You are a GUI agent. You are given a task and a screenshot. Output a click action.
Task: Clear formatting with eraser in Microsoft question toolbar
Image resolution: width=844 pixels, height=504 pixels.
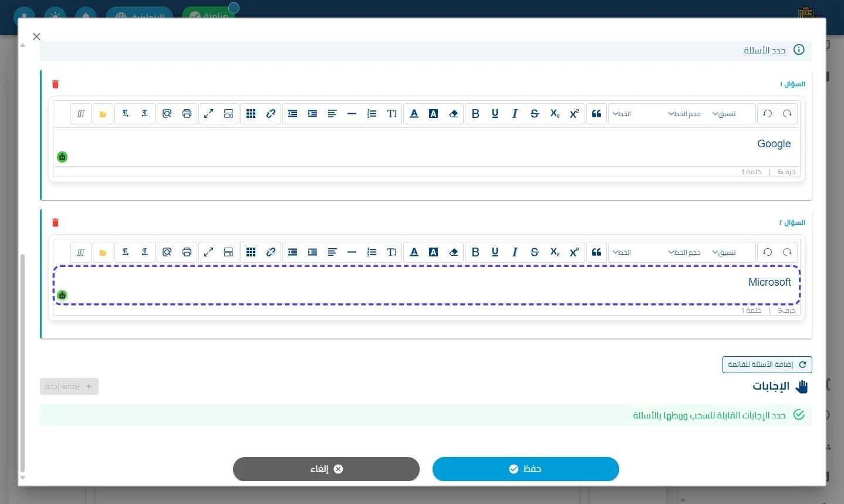point(454,252)
